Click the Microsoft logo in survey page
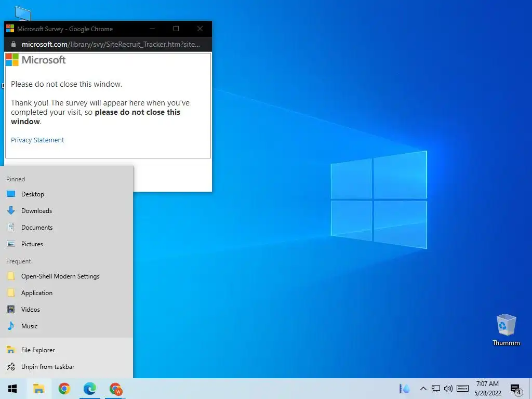 pyautogui.click(x=36, y=60)
